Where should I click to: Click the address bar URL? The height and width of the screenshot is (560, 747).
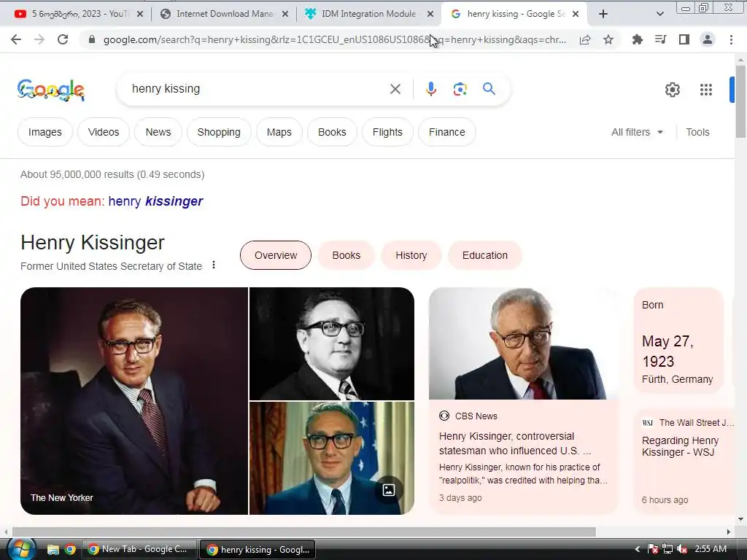[x=334, y=39]
